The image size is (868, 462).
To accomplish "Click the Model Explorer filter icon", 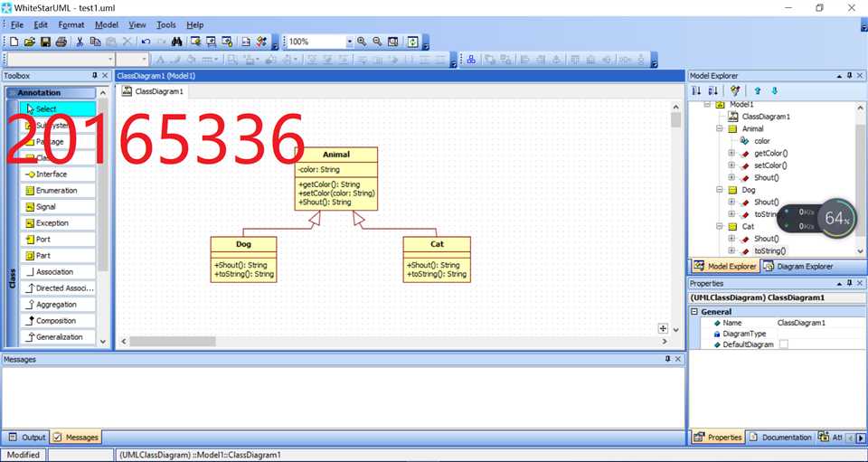I will tap(735, 90).
